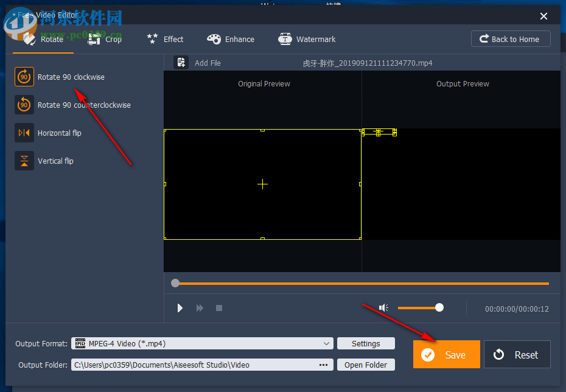Image resolution: width=566 pixels, height=392 pixels.
Task: Click the Save button
Action: pos(446,354)
